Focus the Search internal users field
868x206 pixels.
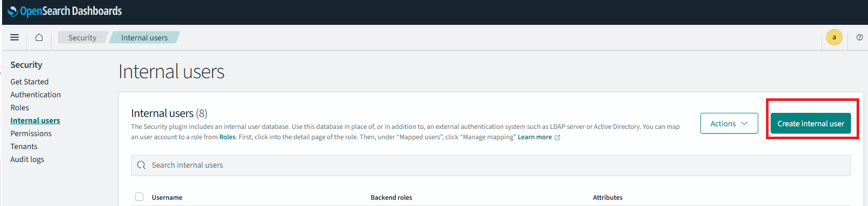pyautogui.click(x=490, y=165)
